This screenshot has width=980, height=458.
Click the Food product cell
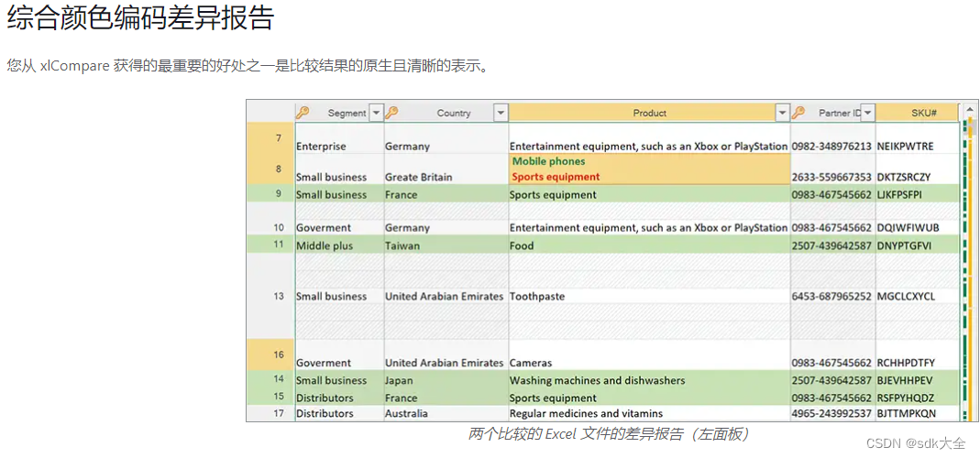pos(649,245)
